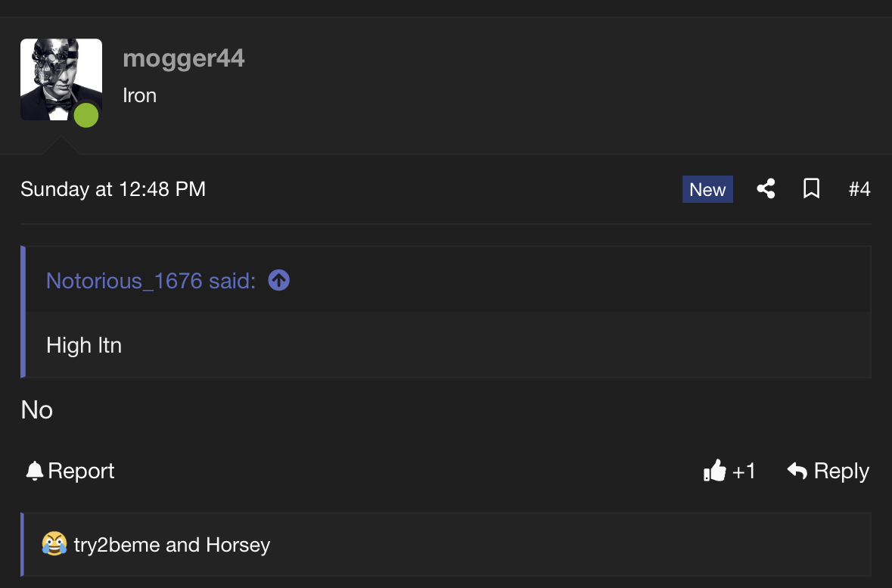
Task: Click the share post icon
Action: point(766,189)
